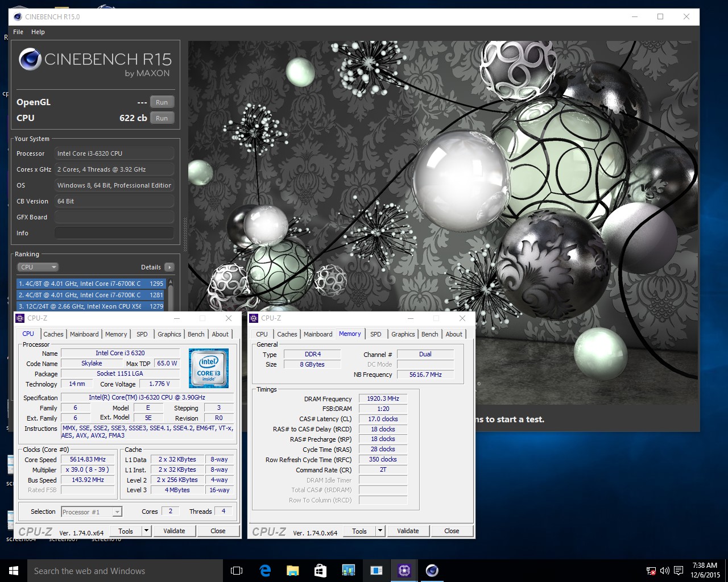Expand Tools dropdown arrow in left CPU-Z

tap(146, 531)
